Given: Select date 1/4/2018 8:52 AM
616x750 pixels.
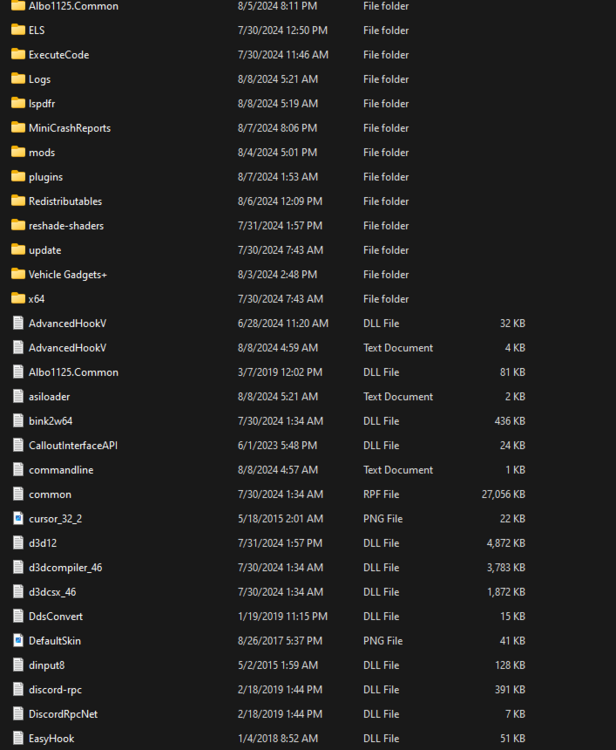Looking at the screenshot, I should tap(277, 738).
